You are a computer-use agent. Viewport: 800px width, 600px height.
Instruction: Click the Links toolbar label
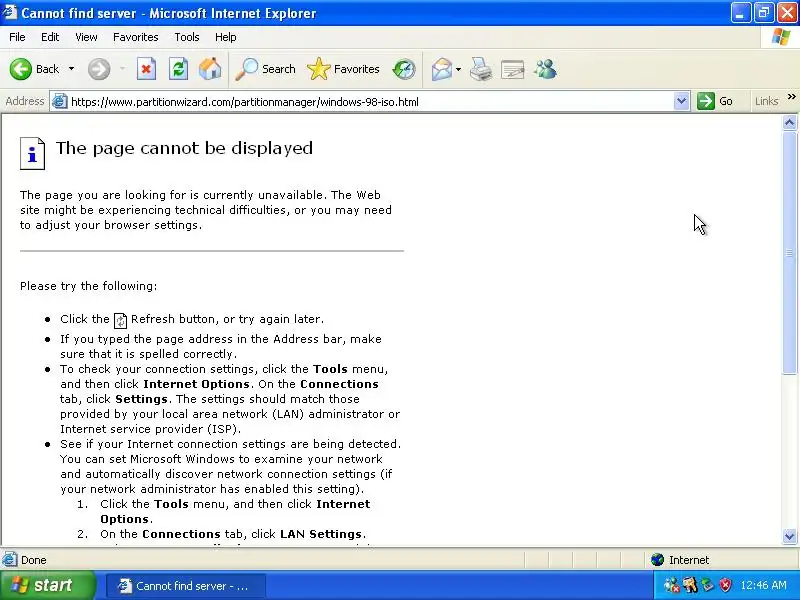(766, 101)
